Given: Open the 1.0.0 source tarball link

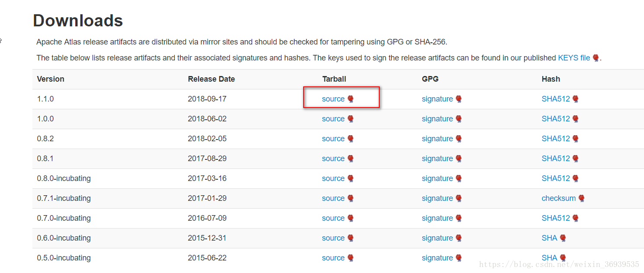Looking at the screenshot, I should (333, 119).
